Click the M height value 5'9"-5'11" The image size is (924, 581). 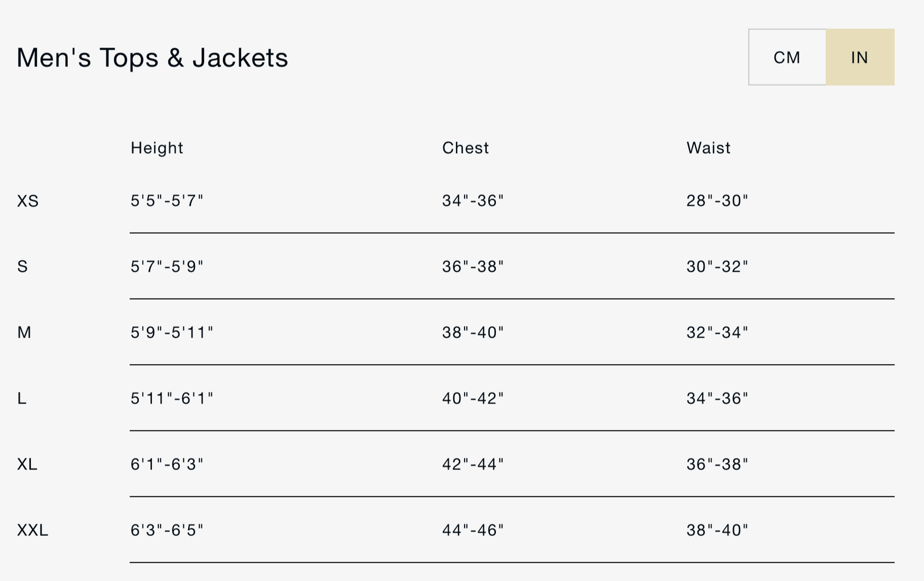click(171, 332)
